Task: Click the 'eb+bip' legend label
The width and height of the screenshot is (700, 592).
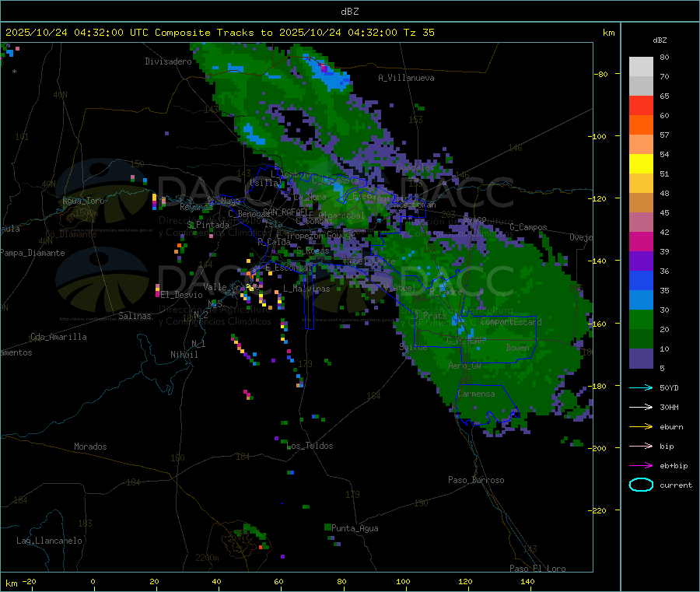Action: (x=674, y=466)
